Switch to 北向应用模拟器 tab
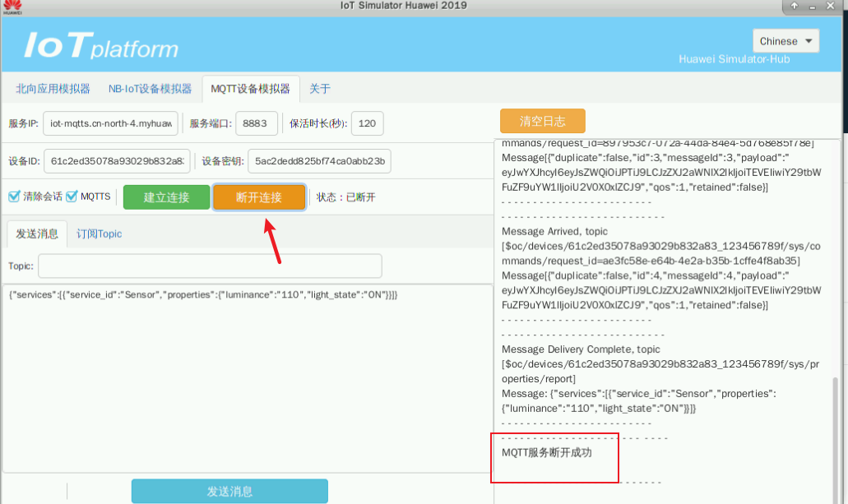The height and width of the screenshot is (504, 848). tap(53, 89)
